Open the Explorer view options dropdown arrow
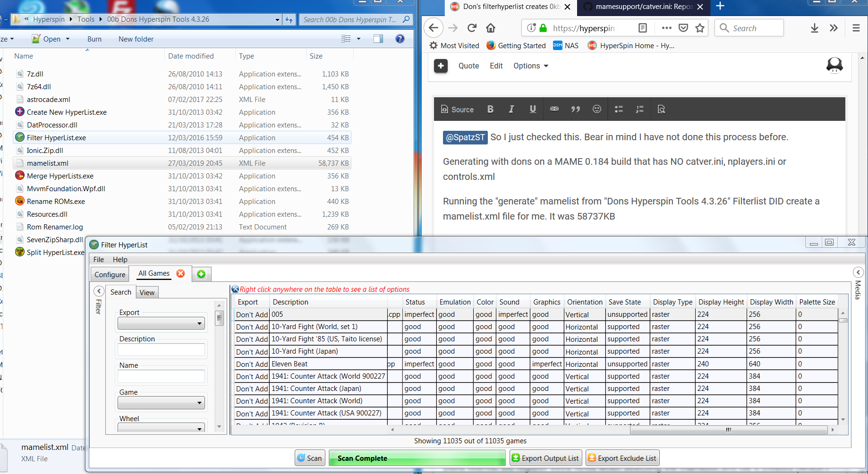 pyautogui.click(x=358, y=39)
